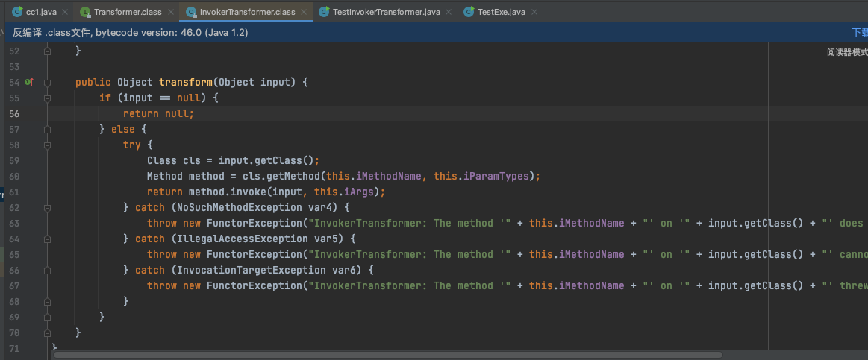Click the 'transform' method name
868x360 pixels.
tap(185, 83)
